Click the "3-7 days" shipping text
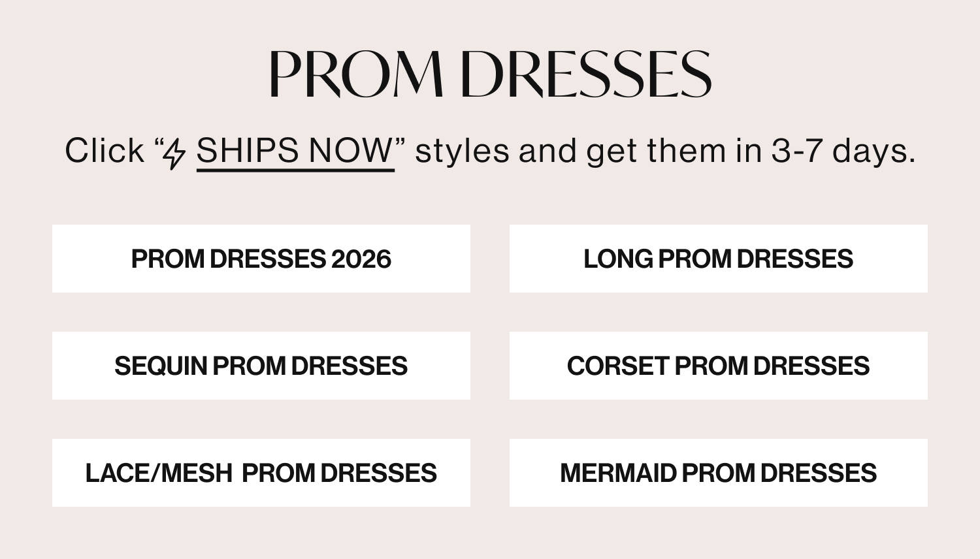Screen dimensions: 980x559 tap(843, 151)
